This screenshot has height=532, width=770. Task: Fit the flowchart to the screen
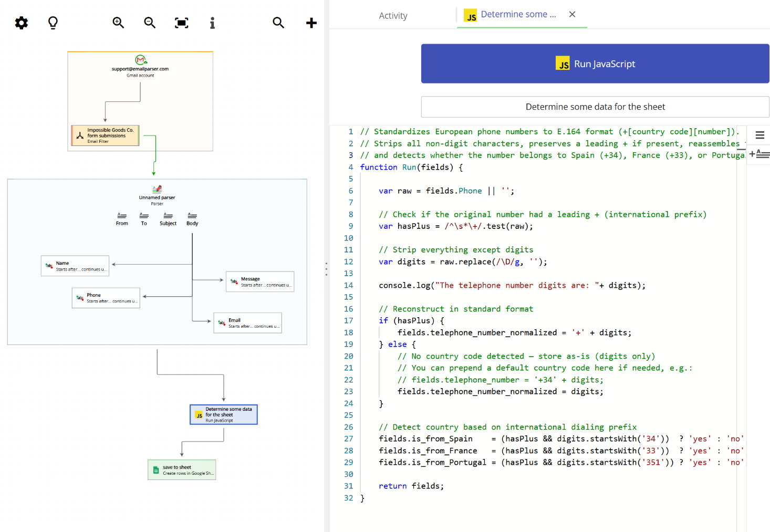tap(181, 23)
